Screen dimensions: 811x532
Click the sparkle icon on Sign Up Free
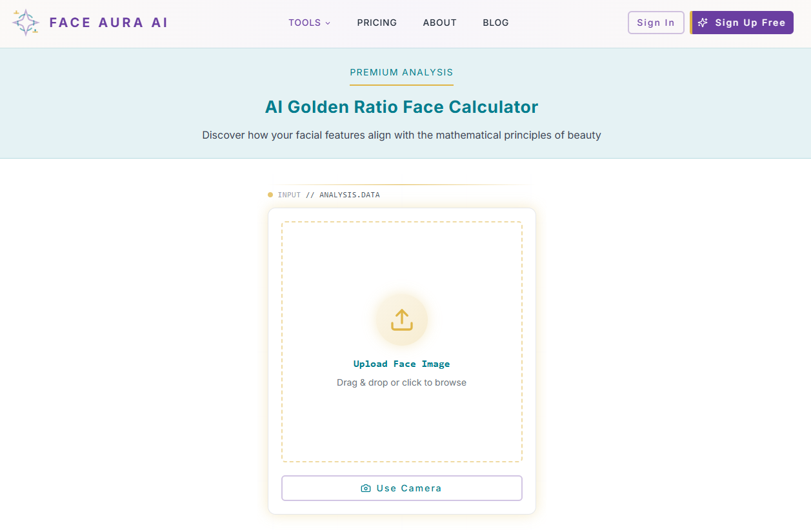click(703, 23)
